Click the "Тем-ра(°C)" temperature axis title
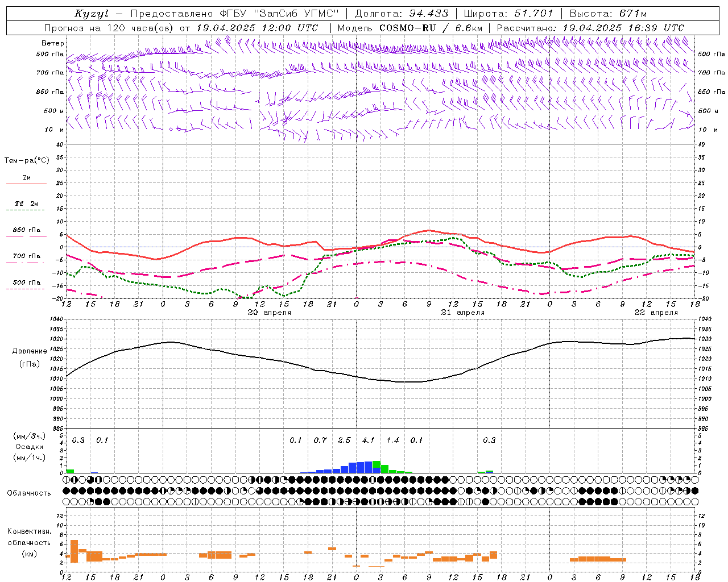The image size is (728, 582). pos(27,161)
